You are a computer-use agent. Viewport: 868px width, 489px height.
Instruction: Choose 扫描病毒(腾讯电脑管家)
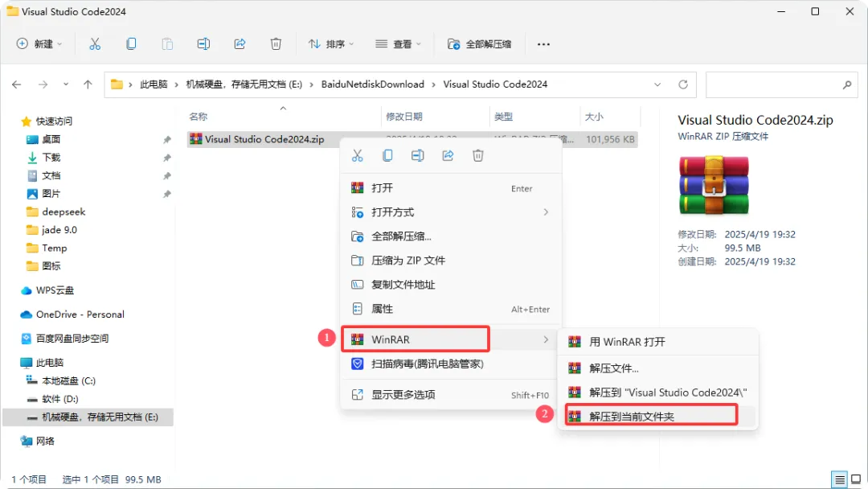tap(451, 364)
